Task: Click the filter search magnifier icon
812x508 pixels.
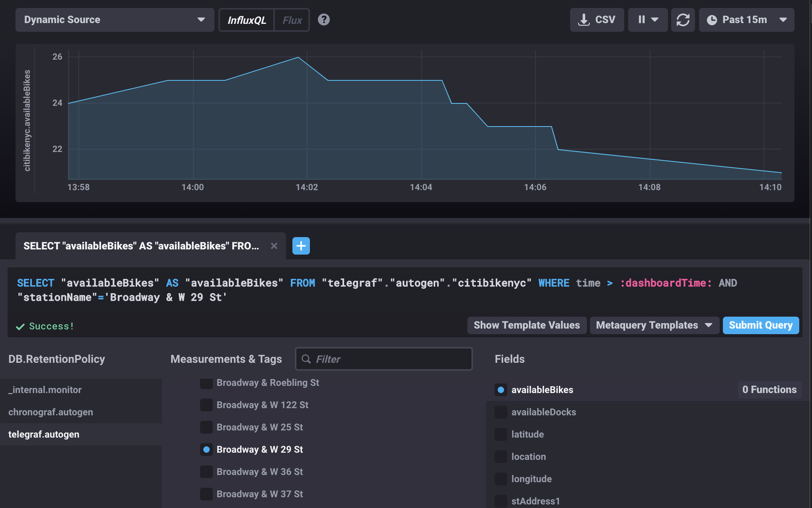Action: click(x=306, y=359)
